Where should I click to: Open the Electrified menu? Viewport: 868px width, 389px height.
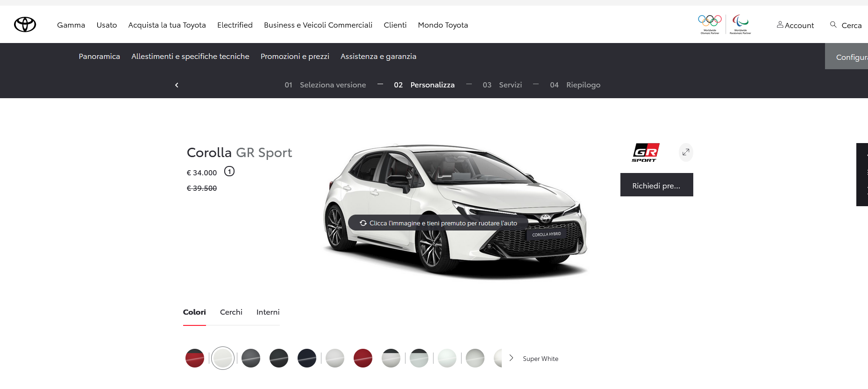(x=235, y=25)
